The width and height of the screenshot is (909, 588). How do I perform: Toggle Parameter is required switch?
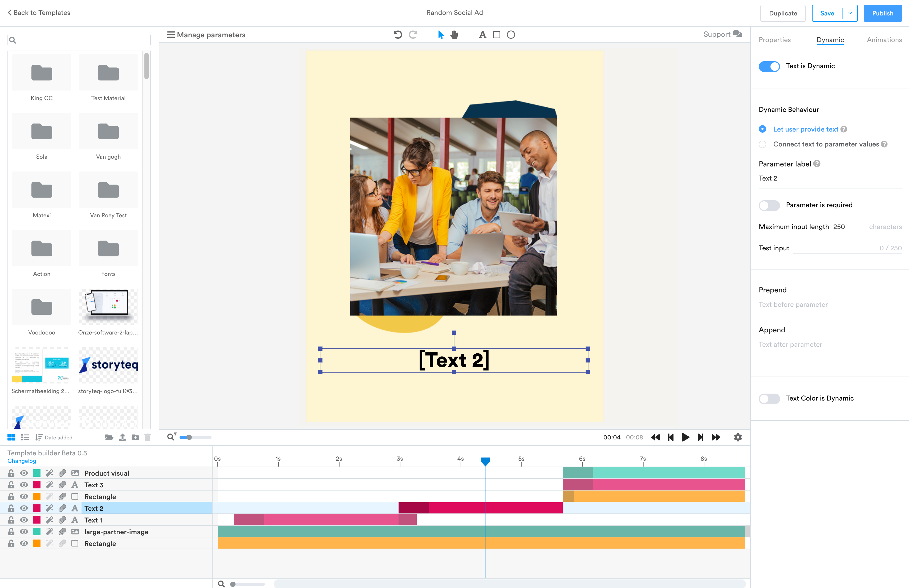[770, 204]
